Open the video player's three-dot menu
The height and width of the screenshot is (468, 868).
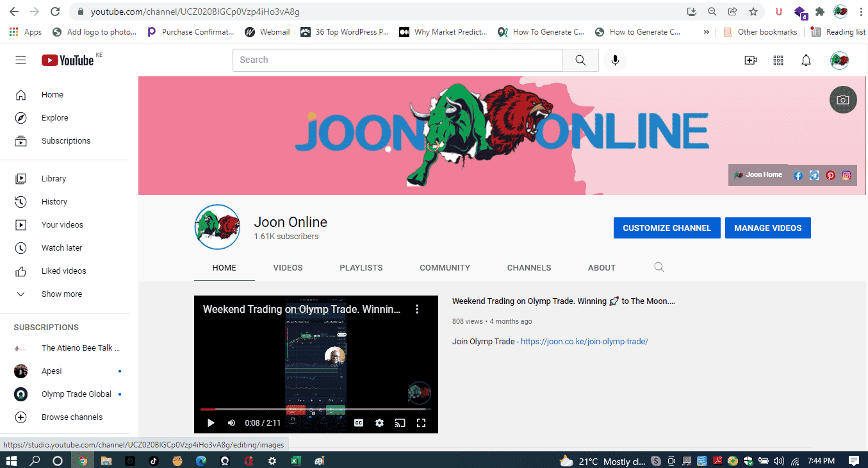pos(417,309)
